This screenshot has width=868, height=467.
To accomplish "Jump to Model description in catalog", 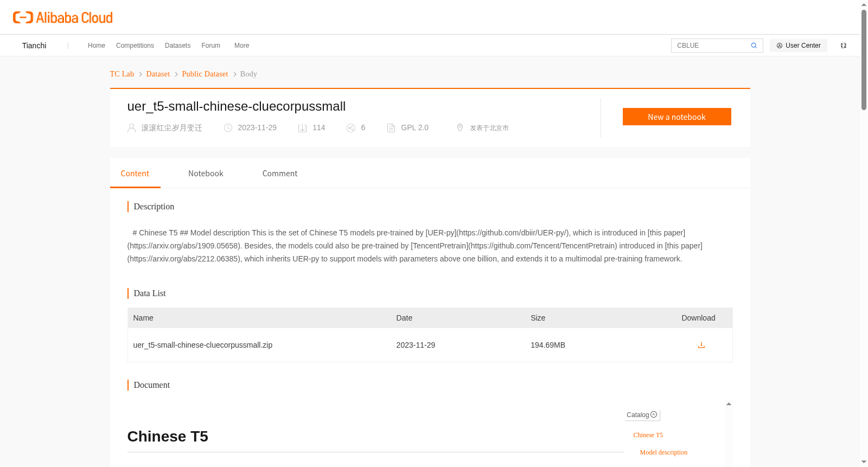I will (663, 452).
